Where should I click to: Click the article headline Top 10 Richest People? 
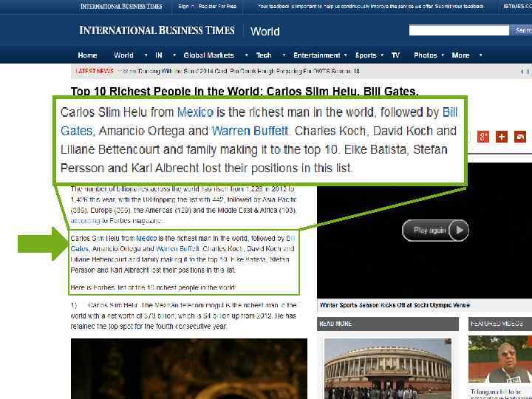pyautogui.click(x=245, y=91)
